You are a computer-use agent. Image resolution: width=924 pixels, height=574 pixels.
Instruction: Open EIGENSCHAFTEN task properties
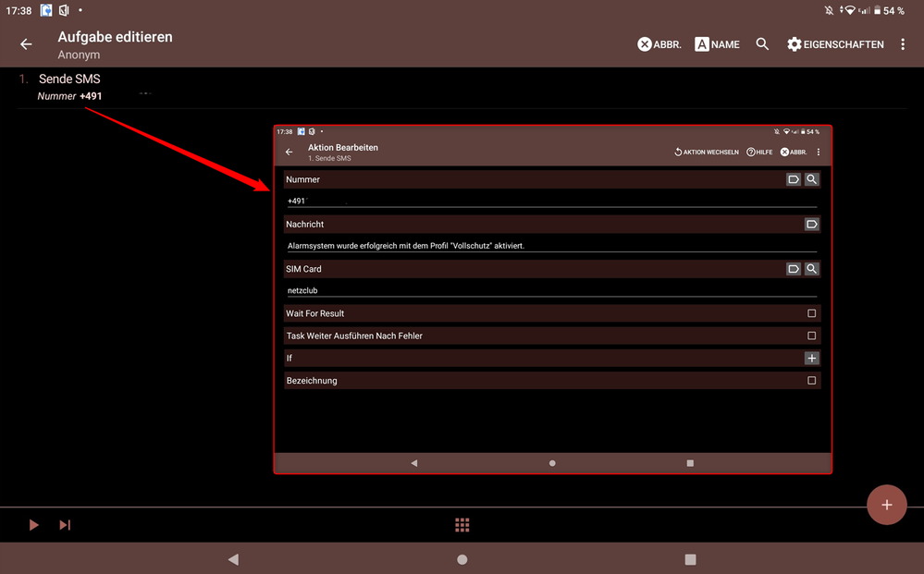tap(834, 44)
